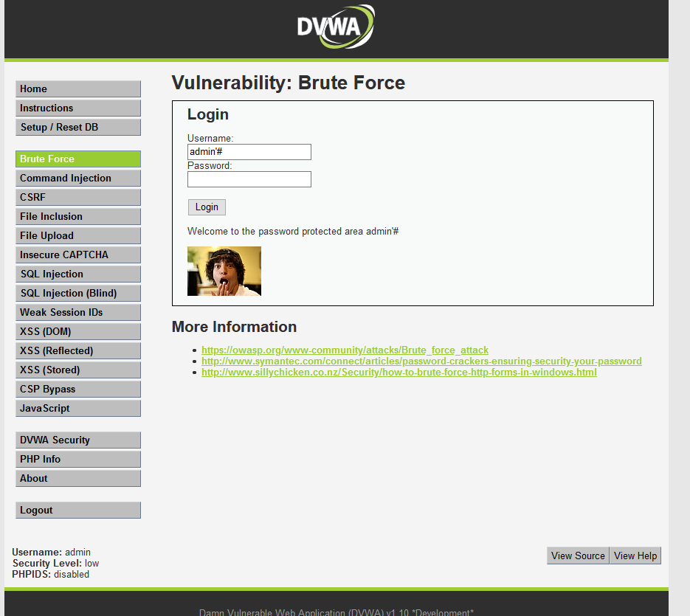Viewport: 690px width, 616px height.
Task: Open the XSS (Stored) page
Action: pyautogui.click(x=77, y=370)
